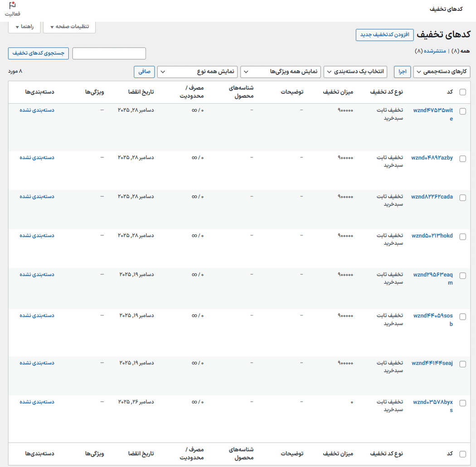
Task: Check the checkbox for coupon wznd82262cada
Action: point(463,197)
